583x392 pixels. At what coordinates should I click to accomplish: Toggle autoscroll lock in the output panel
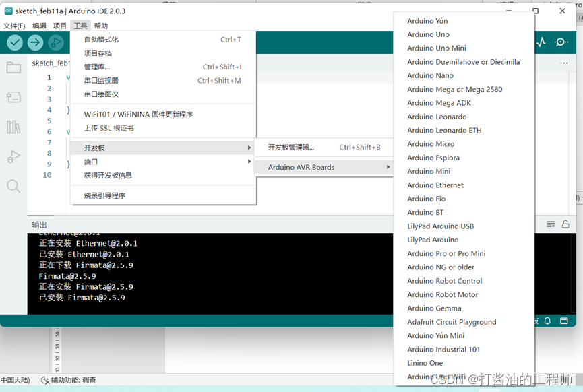click(x=567, y=224)
